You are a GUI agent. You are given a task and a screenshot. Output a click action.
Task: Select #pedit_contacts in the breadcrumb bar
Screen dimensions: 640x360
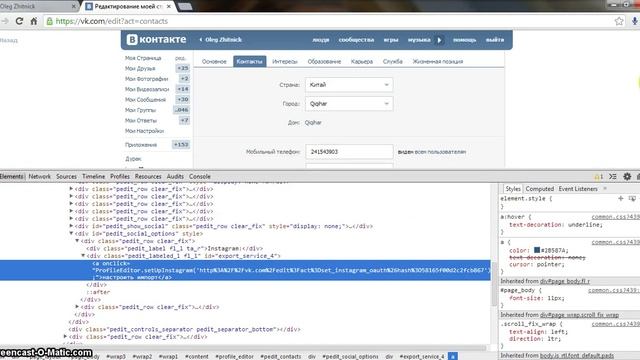[x=280, y=356]
